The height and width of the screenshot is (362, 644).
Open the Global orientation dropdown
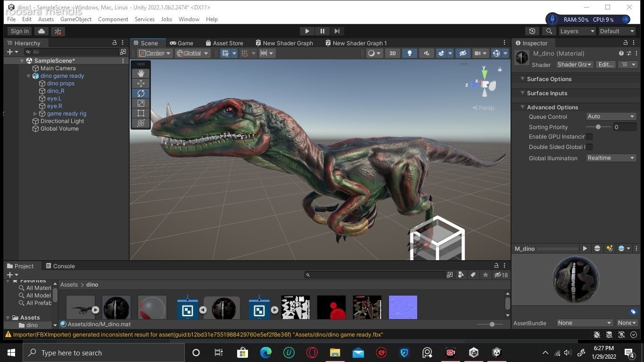192,53
